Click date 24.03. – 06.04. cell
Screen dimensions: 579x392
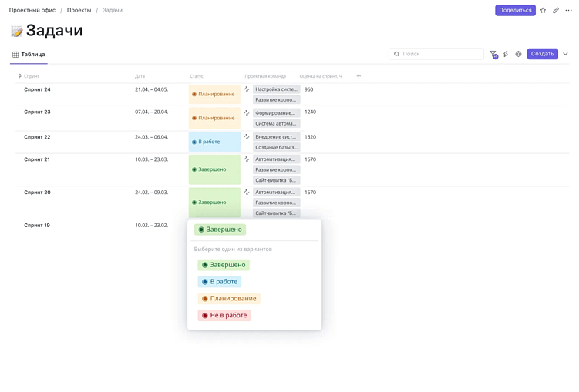[x=151, y=137]
